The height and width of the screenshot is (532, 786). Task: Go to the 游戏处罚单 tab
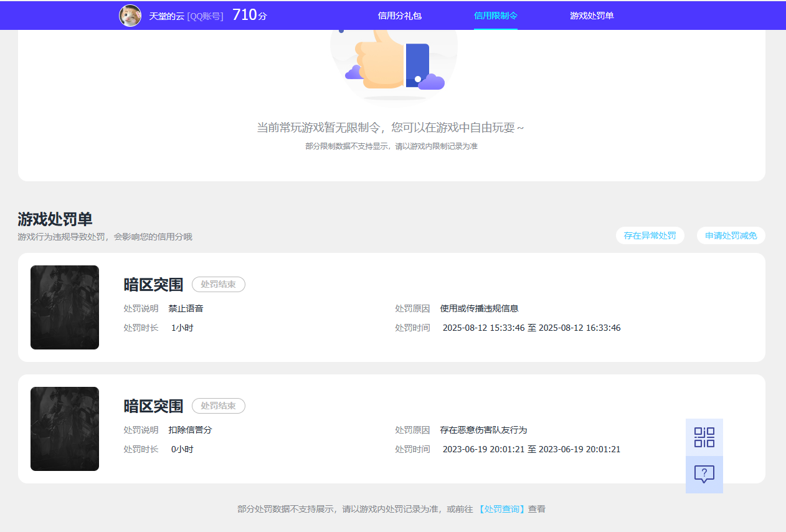tap(592, 16)
